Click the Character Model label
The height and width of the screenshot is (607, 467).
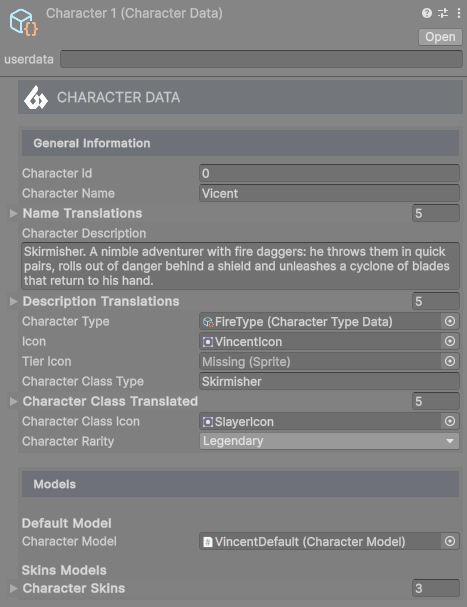pyautogui.click(x=69, y=541)
